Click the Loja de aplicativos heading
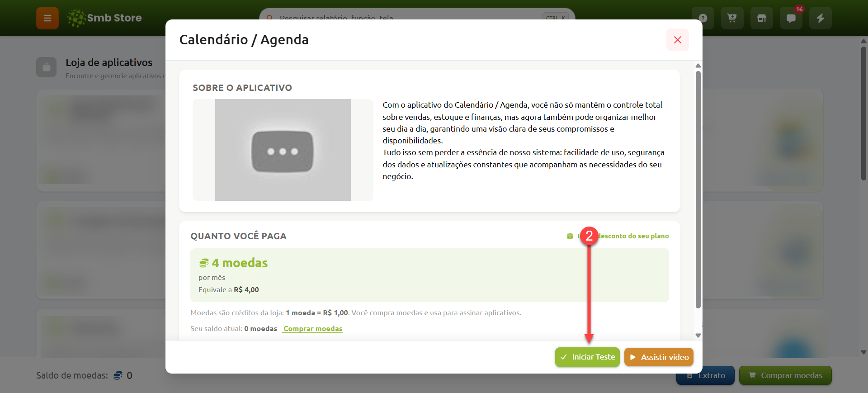Screen dimensions: 868x393 point(109,62)
